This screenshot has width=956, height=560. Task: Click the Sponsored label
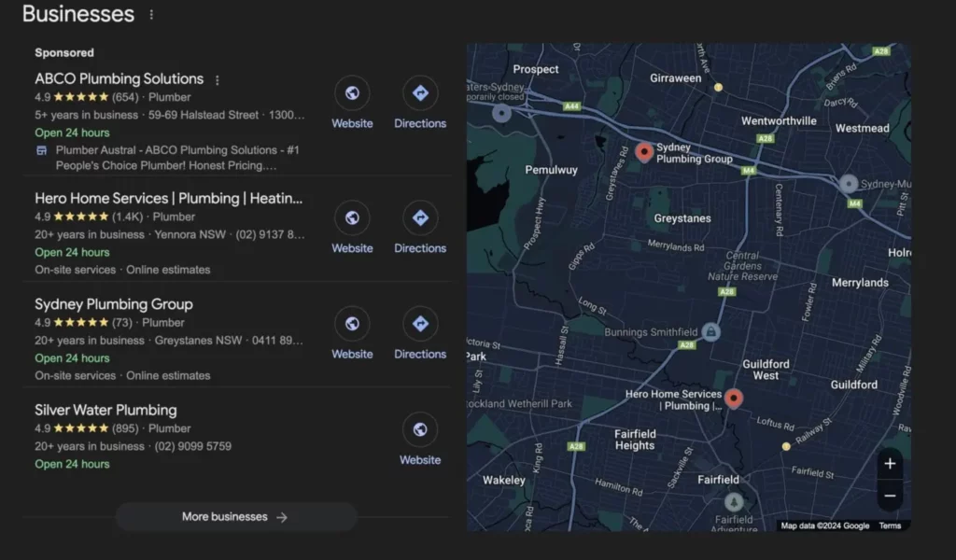tap(64, 52)
